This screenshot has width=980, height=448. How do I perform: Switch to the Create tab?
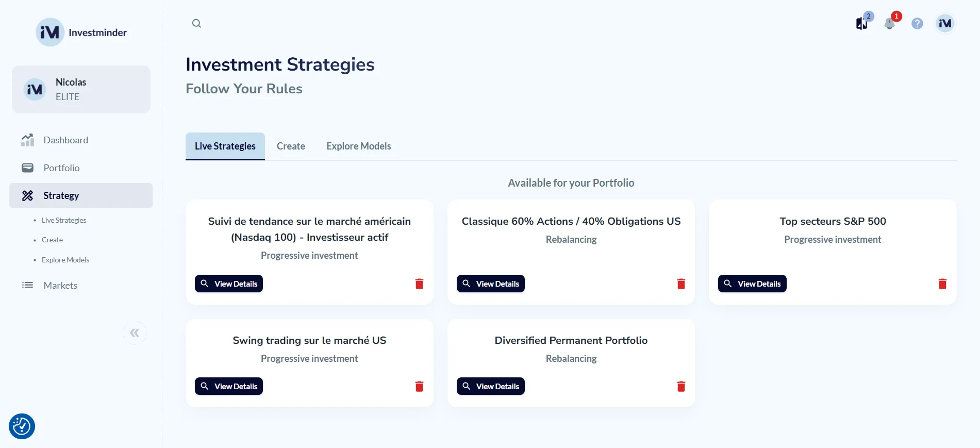[x=291, y=146]
